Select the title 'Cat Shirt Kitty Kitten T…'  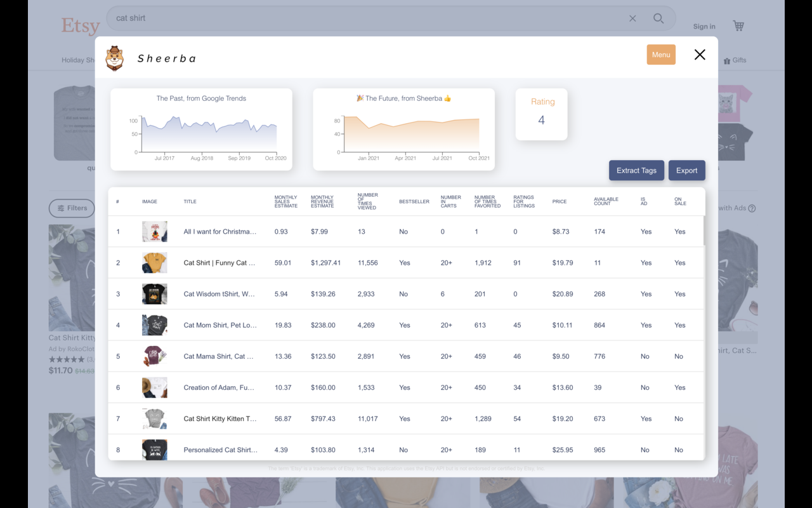click(220, 418)
